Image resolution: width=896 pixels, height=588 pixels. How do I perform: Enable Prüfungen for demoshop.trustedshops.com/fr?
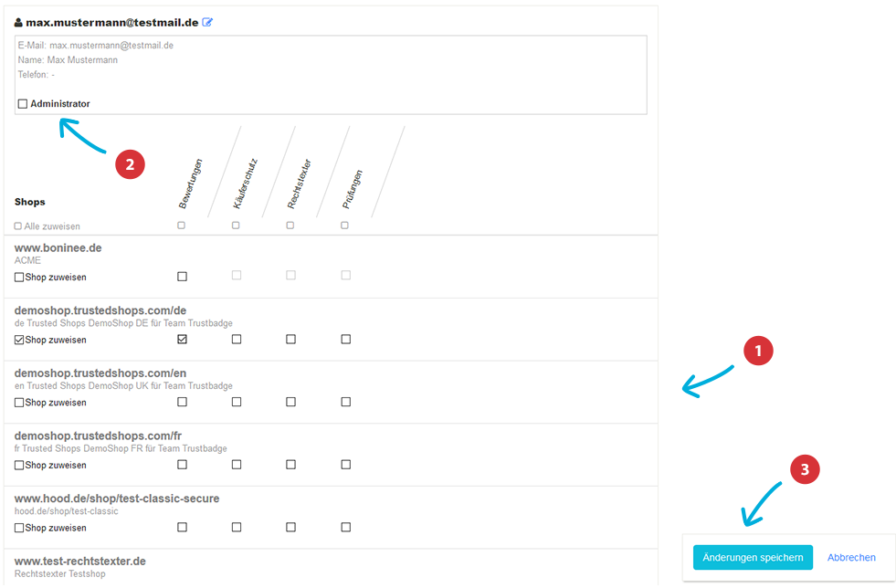pyautogui.click(x=345, y=465)
